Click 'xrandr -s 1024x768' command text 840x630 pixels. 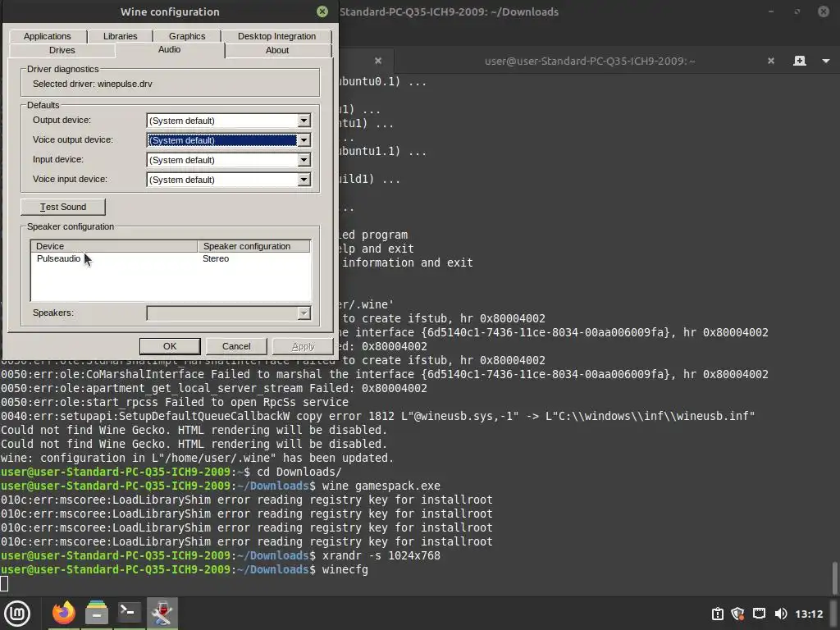point(381,555)
